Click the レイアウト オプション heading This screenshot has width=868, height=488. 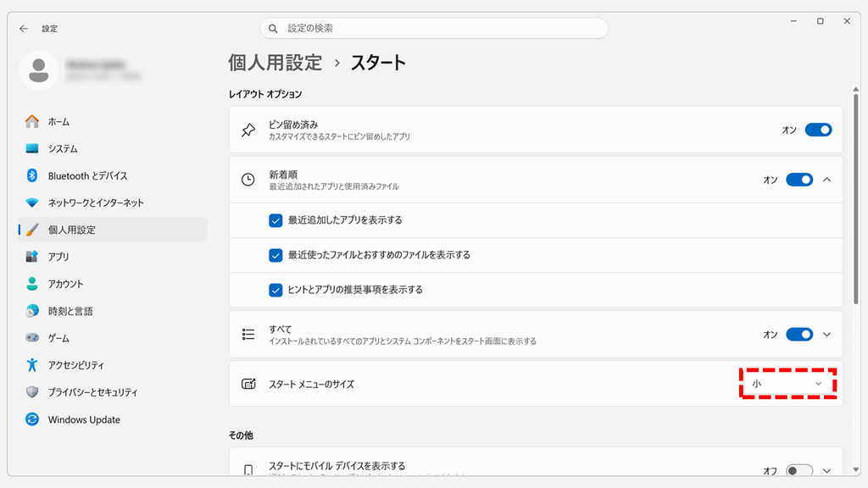[265, 94]
